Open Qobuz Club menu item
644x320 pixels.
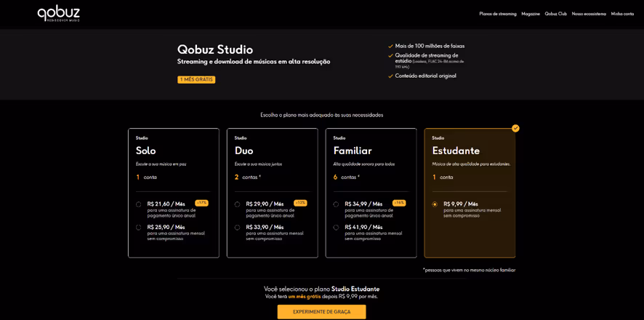tap(556, 14)
